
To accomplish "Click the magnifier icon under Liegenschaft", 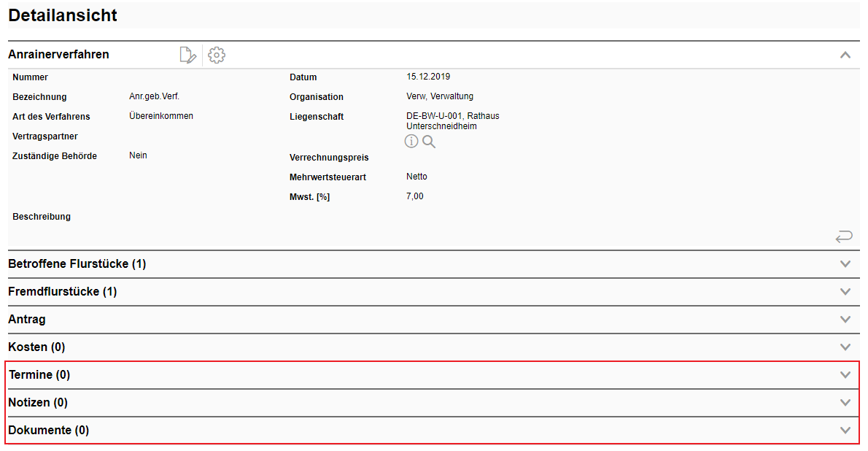I will [429, 142].
